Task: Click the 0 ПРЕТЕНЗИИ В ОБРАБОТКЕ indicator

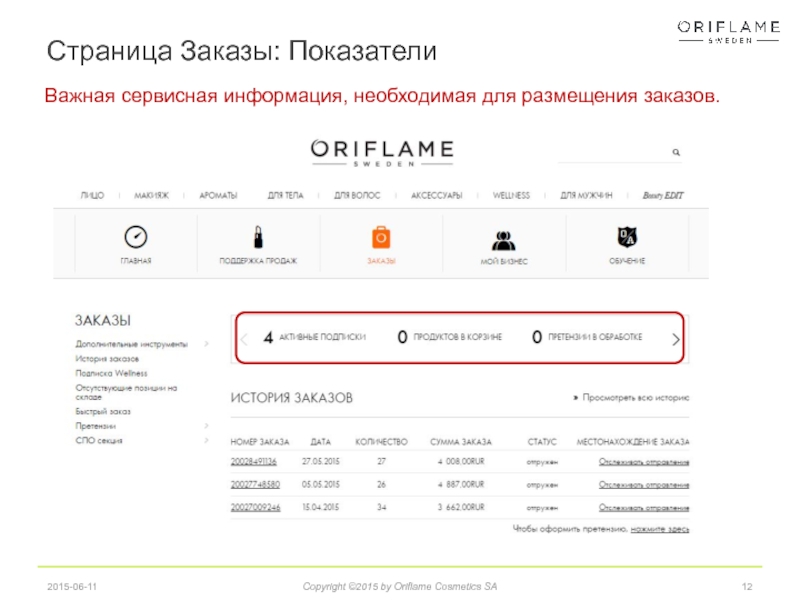Action: pyautogui.click(x=587, y=337)
